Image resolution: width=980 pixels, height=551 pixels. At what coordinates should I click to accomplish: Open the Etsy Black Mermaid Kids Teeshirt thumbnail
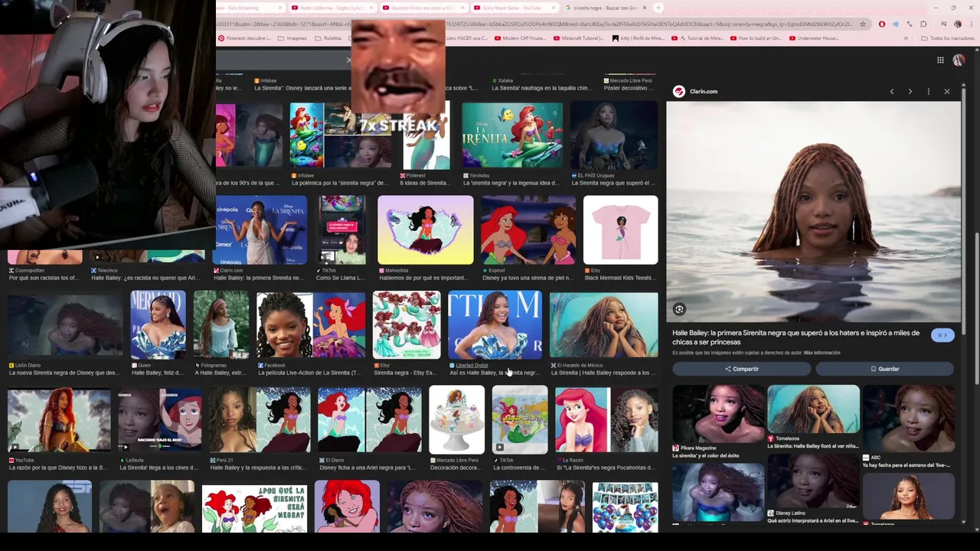620,230
